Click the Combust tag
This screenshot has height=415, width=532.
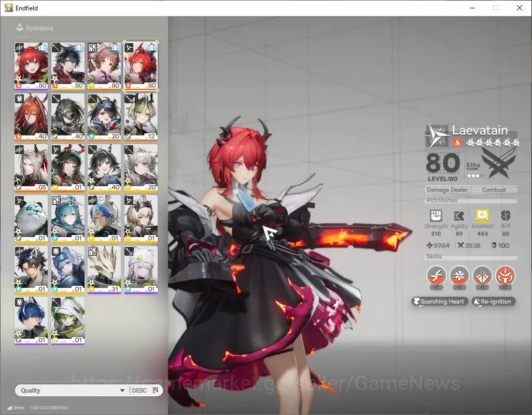(x=494, y=190)
